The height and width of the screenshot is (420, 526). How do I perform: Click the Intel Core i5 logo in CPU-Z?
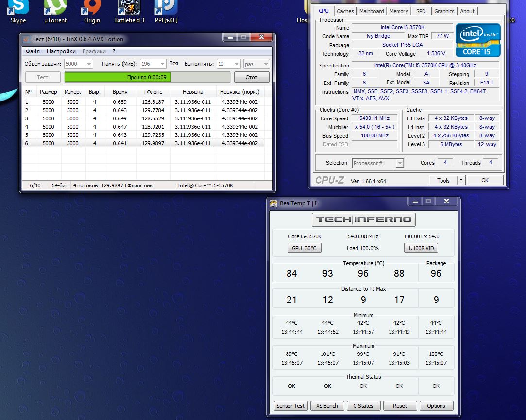pyautogui.click(x=478, y=40)
